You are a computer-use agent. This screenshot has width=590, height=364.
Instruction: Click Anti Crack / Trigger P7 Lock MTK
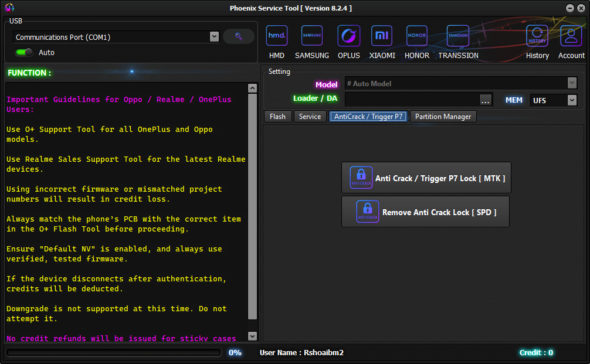(x=426, y=178)
